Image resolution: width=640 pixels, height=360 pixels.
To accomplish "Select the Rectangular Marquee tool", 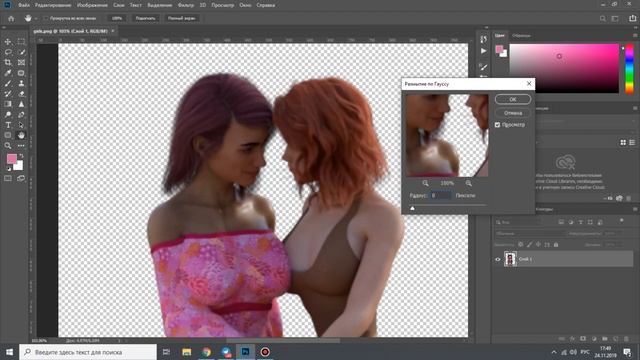I will (21, 42).
